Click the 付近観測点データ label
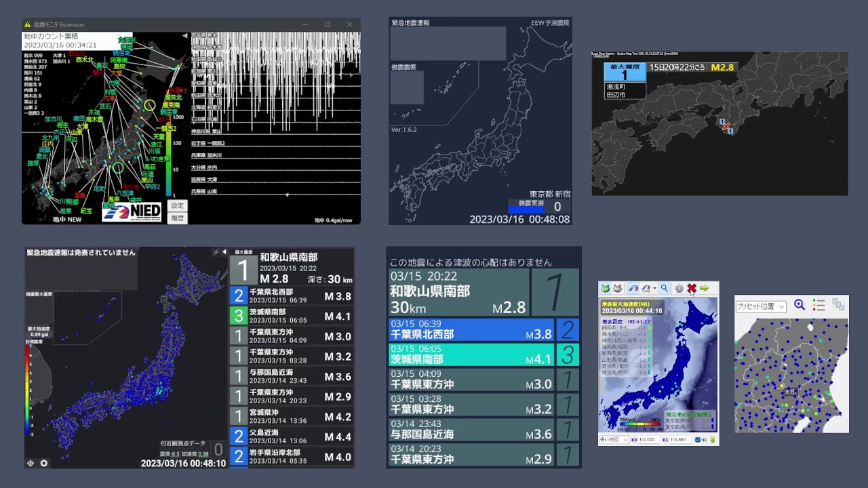868x488 pixels. (183, 443)
